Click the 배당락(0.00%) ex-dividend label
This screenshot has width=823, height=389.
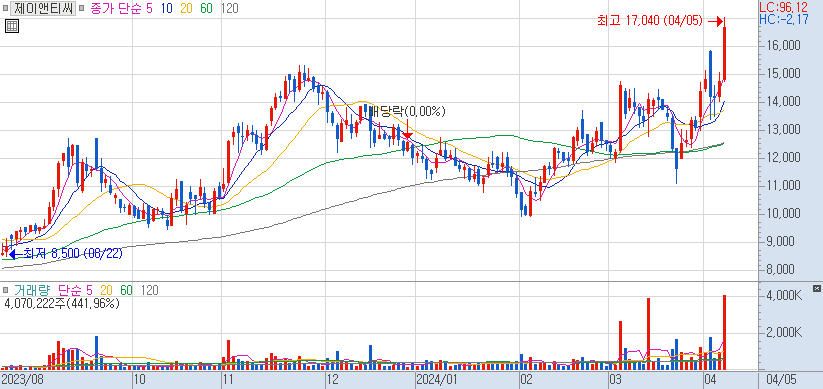(x=407, y=111)
